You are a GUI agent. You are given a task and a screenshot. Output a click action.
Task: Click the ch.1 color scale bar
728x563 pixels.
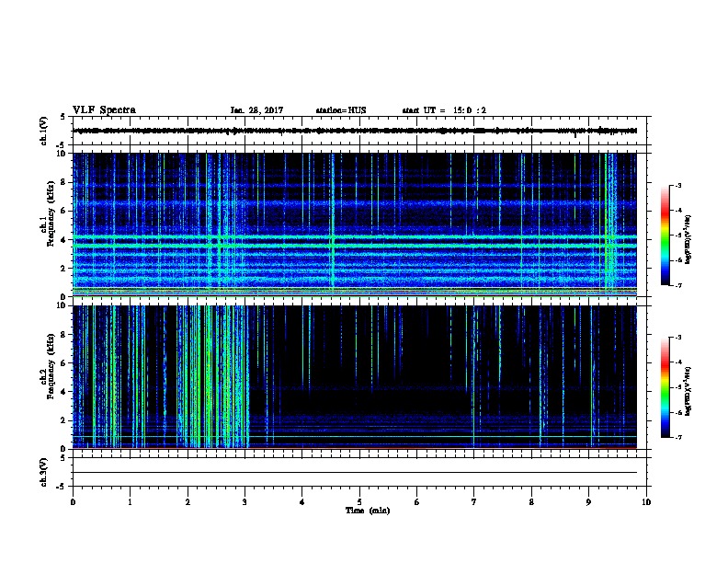[x=665, y=236]
